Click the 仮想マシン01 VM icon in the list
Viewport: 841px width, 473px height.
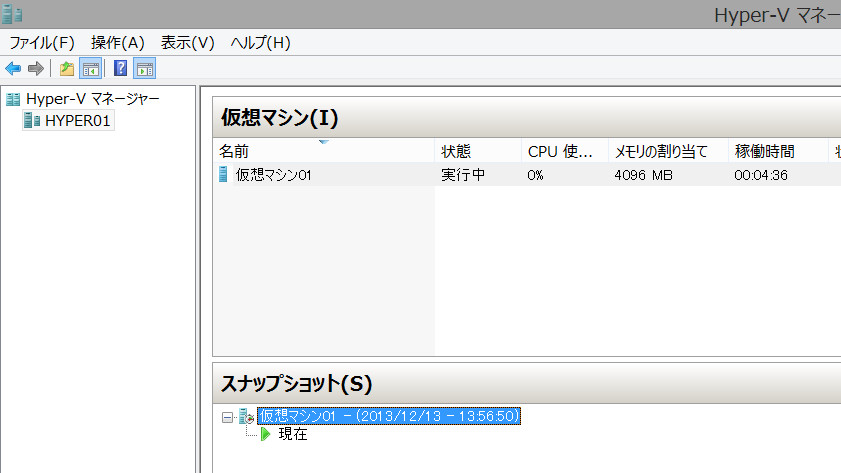click(223, 174)
